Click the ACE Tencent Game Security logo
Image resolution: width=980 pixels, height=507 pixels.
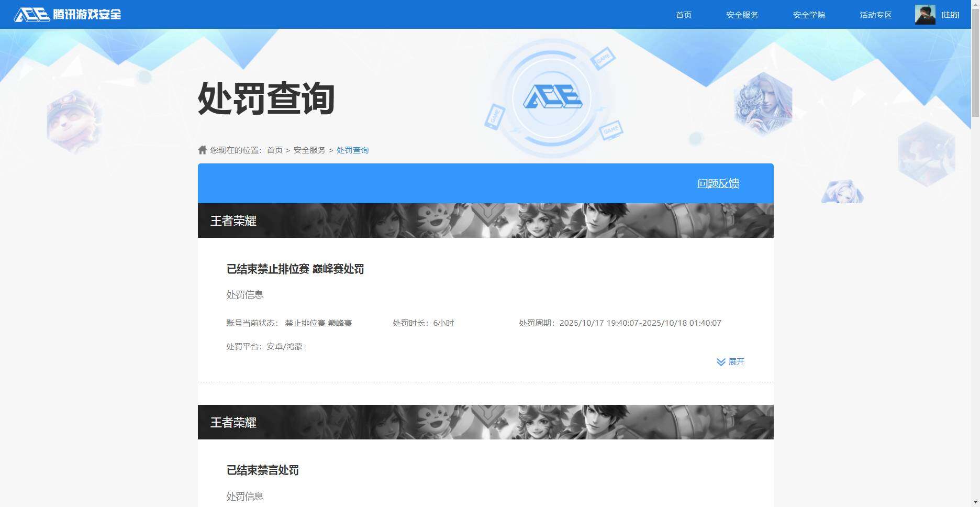click(68, 14)
